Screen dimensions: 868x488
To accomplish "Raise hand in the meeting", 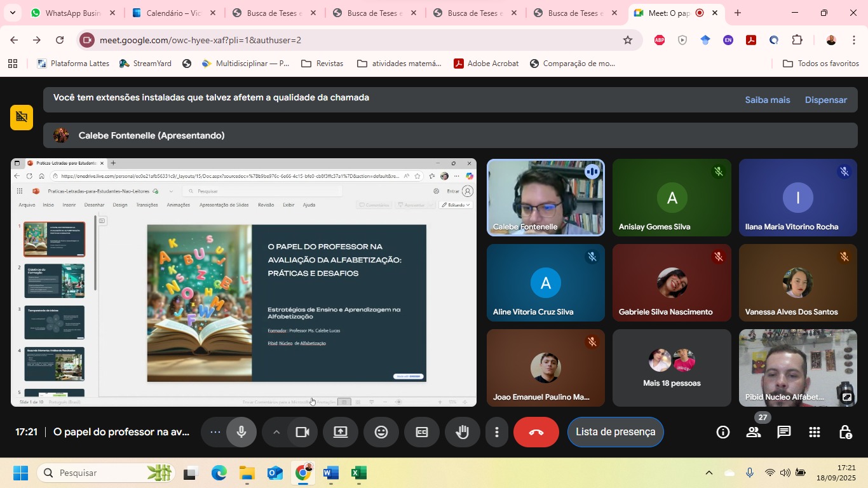I will click(x=462, y=432).
